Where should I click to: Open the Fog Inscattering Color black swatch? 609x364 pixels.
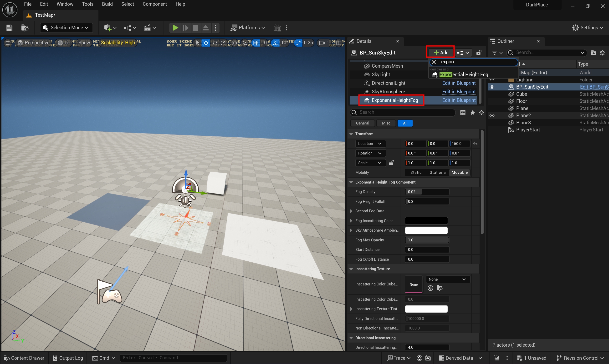click(426, 221)
